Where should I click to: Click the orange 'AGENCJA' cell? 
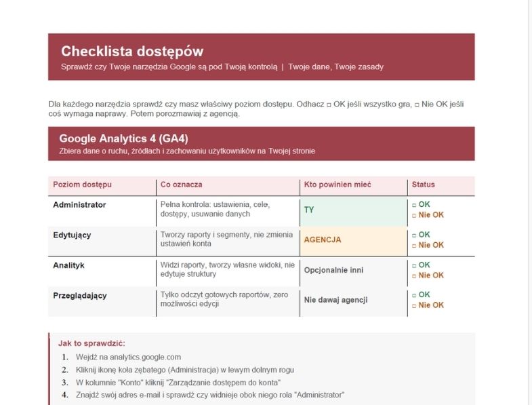(353, 242)
